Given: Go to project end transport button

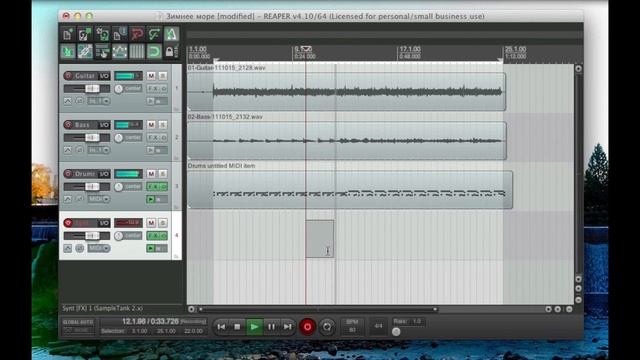Looking at the screenshot, I should (x=287, y=327).
